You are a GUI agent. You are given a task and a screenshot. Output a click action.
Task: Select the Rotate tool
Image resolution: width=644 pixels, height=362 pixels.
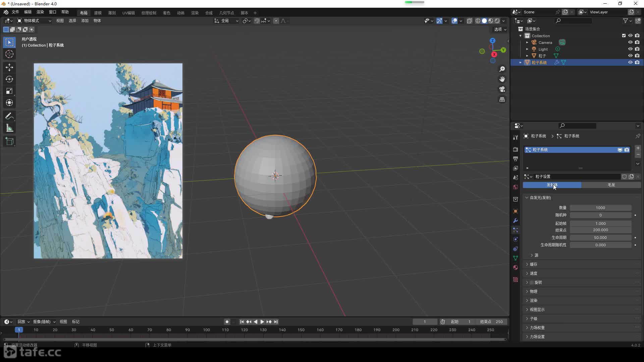[x=9, y=79]
